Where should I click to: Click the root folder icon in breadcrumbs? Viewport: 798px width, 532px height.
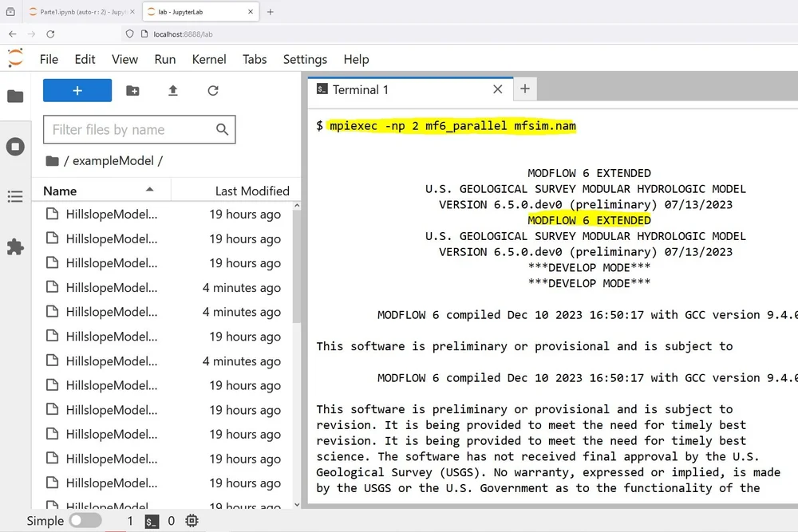(x=52, y=160)
